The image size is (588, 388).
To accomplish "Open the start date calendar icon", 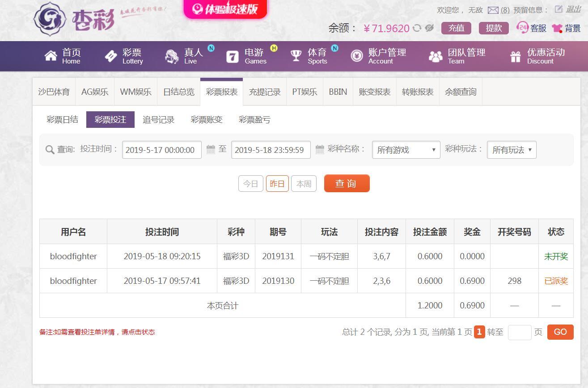I will (x=211, y=150).
